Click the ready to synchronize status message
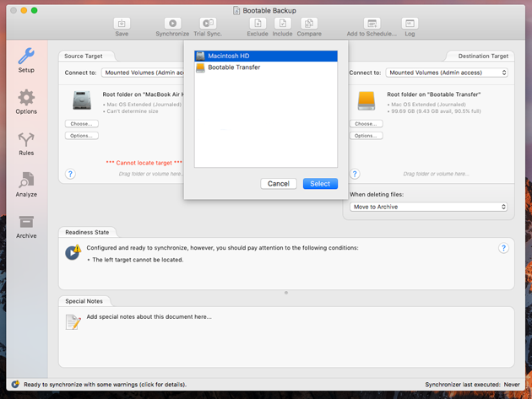The width and height of the screenshot is (532, 399). pyautogui.click(x=106, y=385)
